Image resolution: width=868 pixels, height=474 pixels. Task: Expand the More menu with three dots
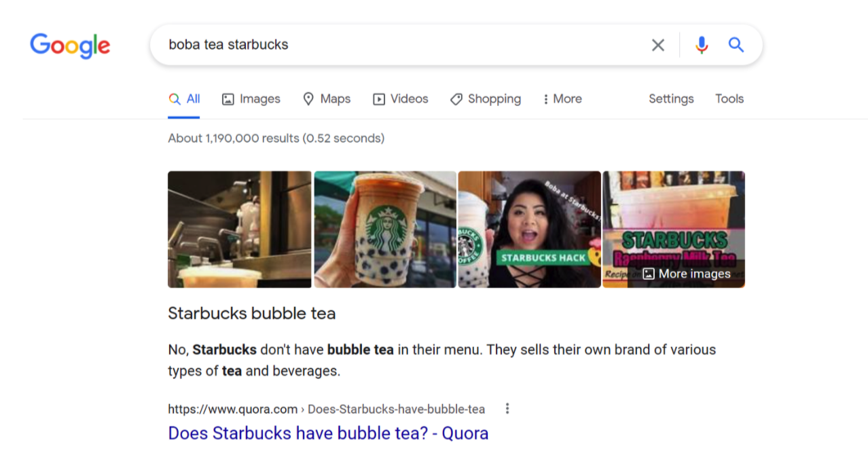pyautogui.click(x=562, y=99)
